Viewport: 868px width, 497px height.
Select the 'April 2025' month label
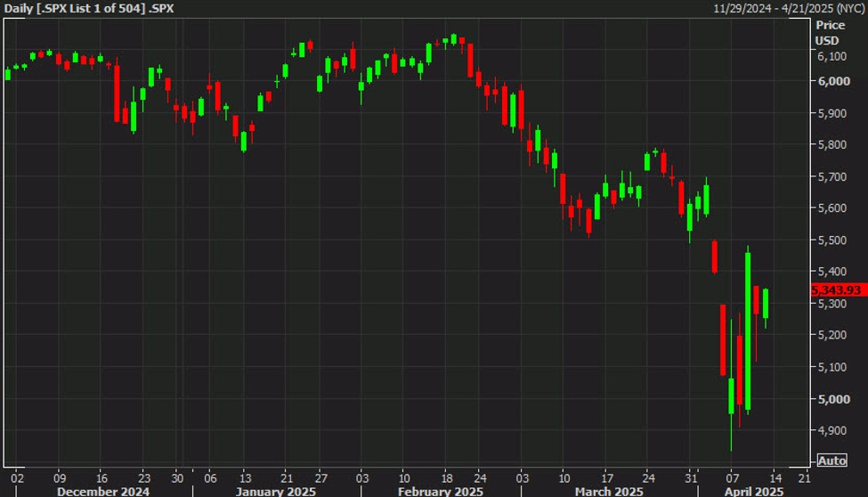(756, 491)
